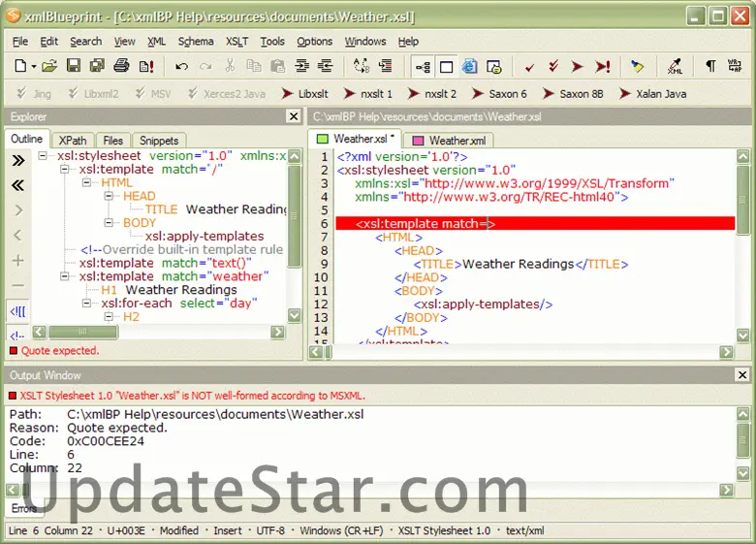Run transformation with the red arrow icon
This screenshot has width=756, height=544.
pos(577,67)
